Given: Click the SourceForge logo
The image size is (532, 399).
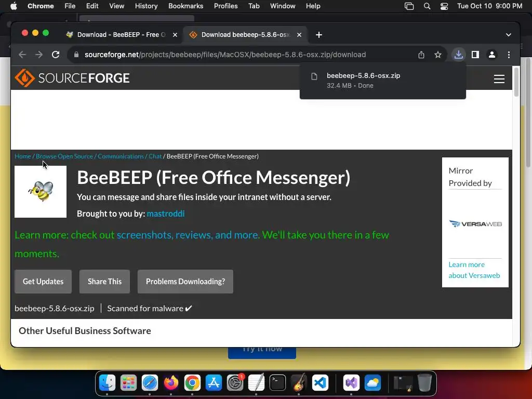Looking at the screenshot, I should click(x=72, y=78).
